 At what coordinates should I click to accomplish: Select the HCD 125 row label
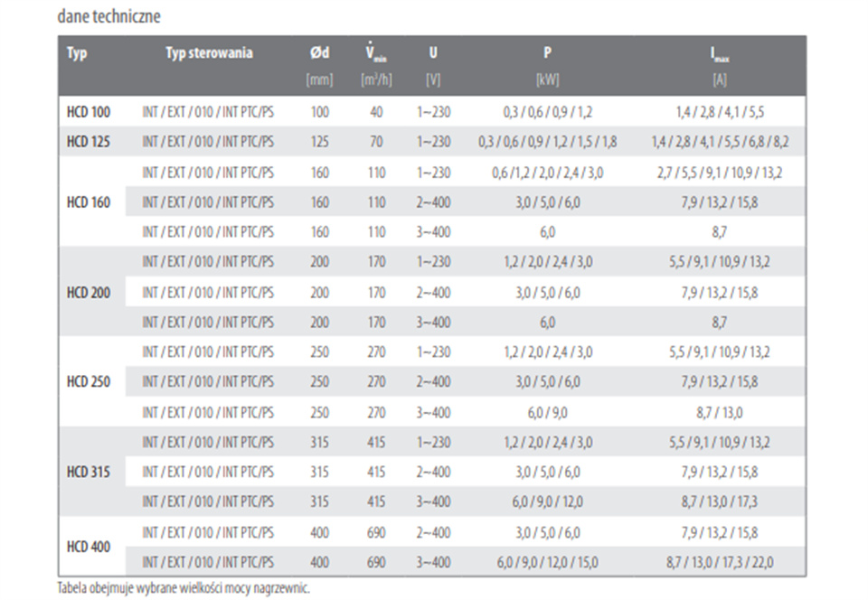[x=89, y=142]
